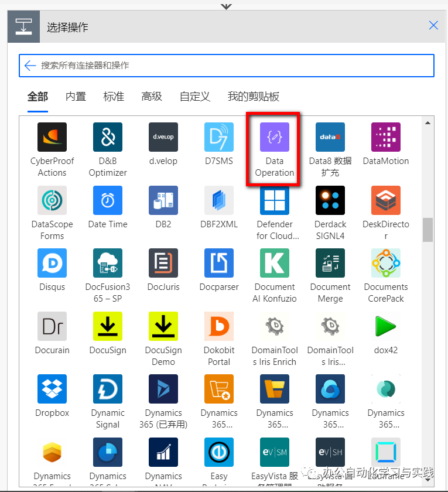
Task: Focus the 搜索所有连接器和操作 search field
Action: tap(227, 66)
